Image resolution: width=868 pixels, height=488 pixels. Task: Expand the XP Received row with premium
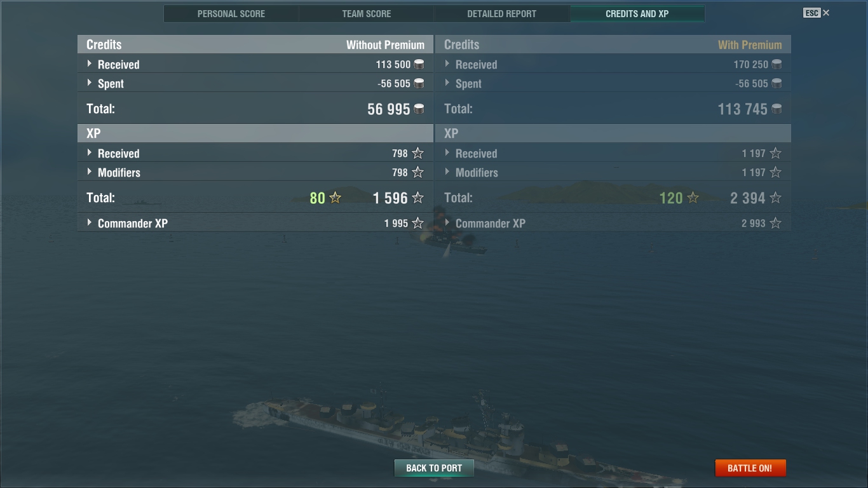click(613, 153)
